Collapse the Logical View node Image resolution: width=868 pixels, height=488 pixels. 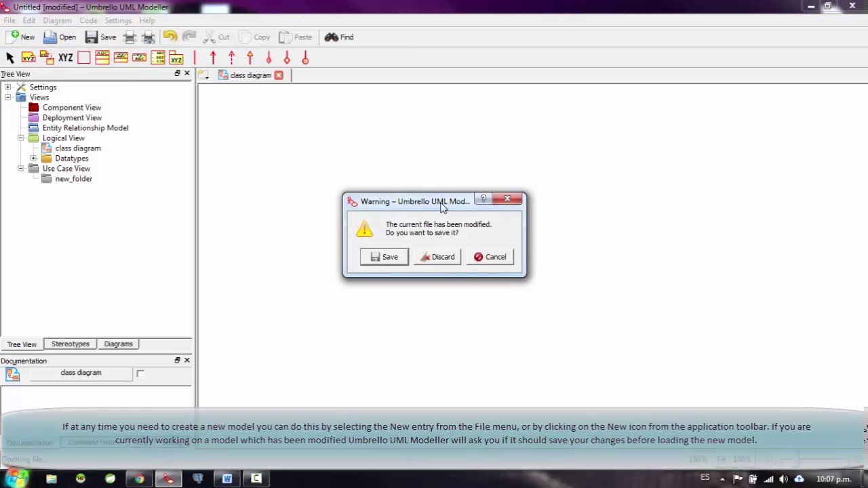[x=20, y=138]
